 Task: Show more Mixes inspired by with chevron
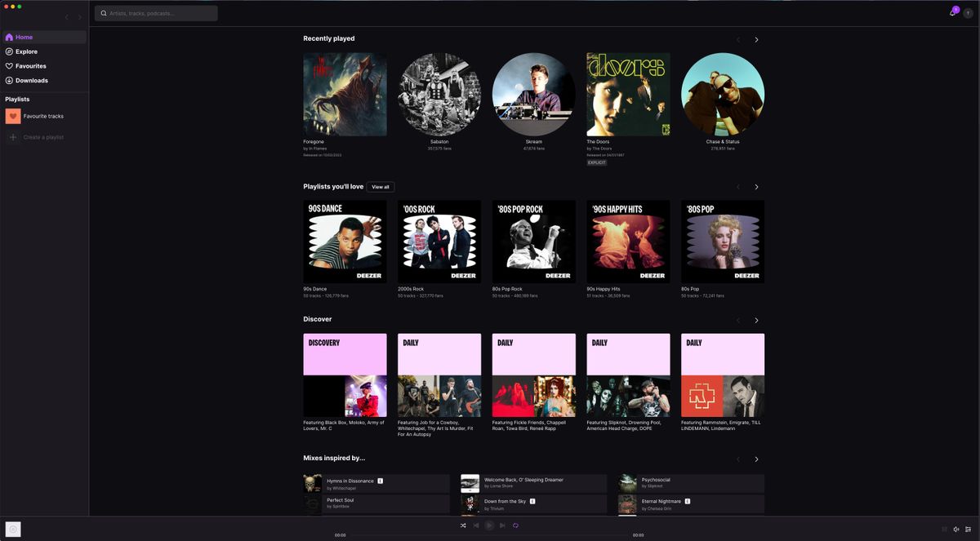(x=756, y=459)
